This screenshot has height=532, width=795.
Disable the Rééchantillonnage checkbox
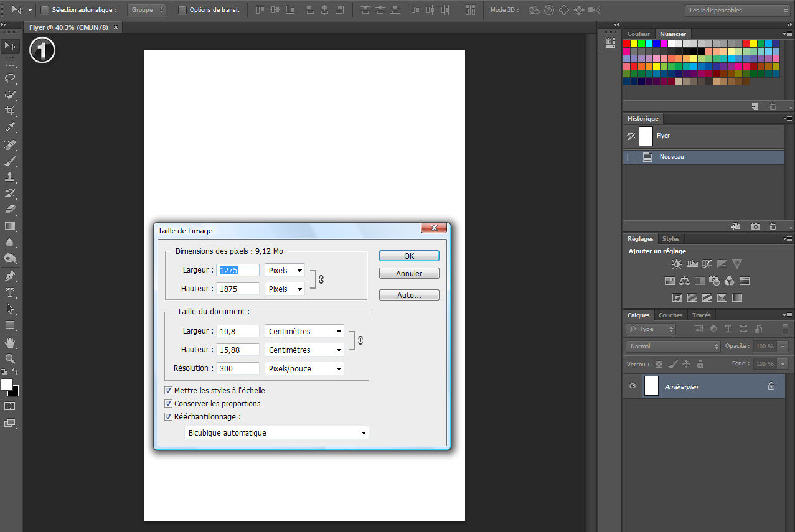(x=169, y=417)
